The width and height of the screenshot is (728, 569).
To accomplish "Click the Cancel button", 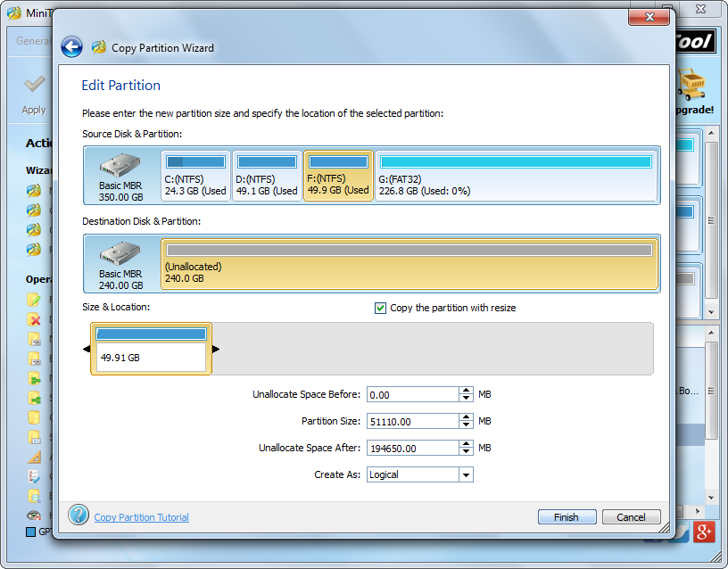I will point(631,517).
